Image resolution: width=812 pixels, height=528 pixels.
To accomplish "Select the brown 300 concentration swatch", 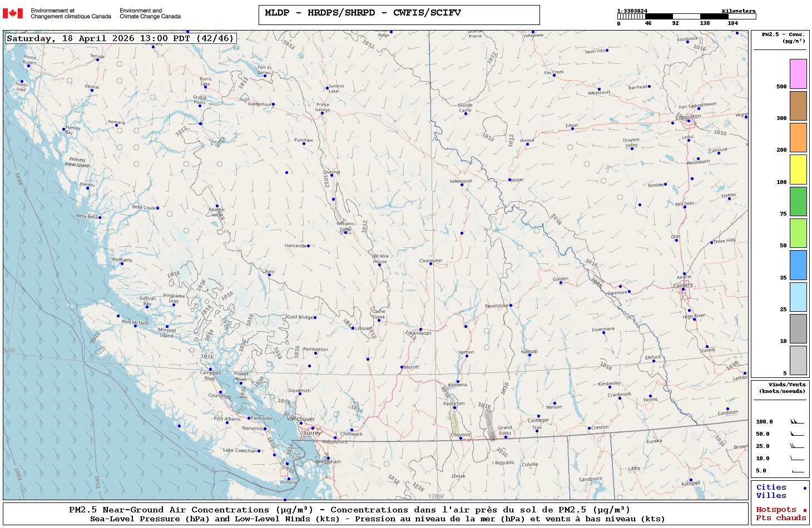I will [798, 106].
